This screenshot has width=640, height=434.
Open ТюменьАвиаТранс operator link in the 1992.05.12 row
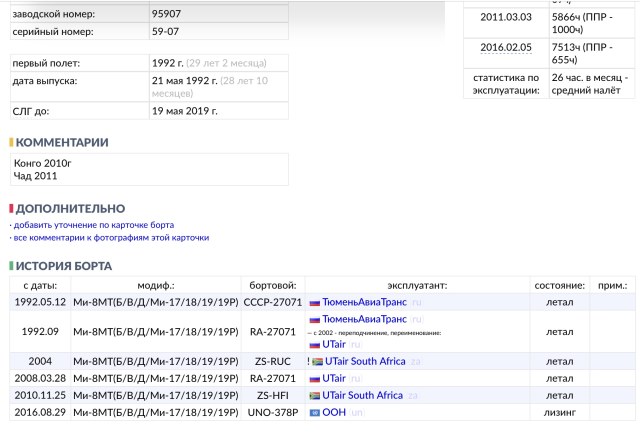point(365,302)
